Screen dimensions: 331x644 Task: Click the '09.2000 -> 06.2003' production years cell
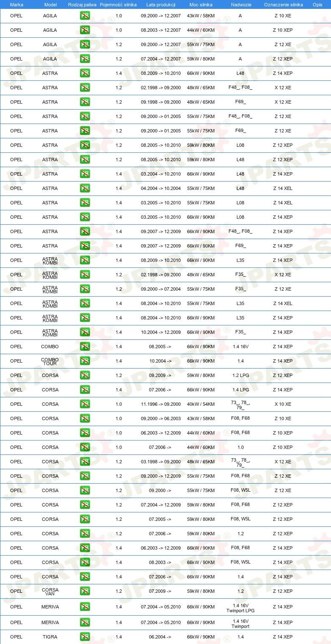coord(161,418)
